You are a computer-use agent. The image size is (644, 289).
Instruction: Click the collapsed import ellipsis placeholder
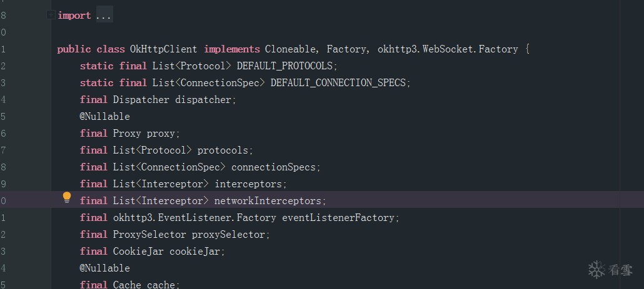tap(104, 16)
